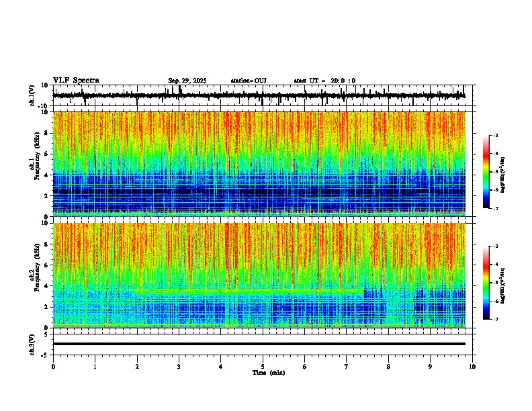The image size is (532, 411).
Task: Click inside the ch.1 spectrogram panel
Action: pyautogui.click(x=259, y=164)
